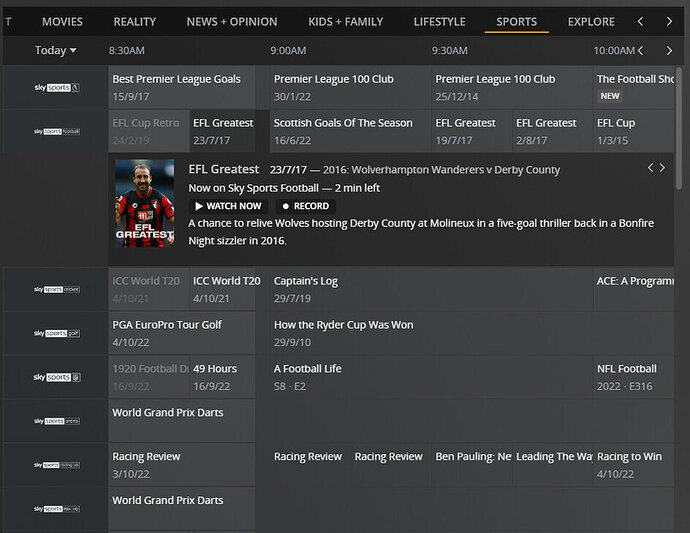Select EFL Cup Retro 24/2/19

click(x=149, y=131)
